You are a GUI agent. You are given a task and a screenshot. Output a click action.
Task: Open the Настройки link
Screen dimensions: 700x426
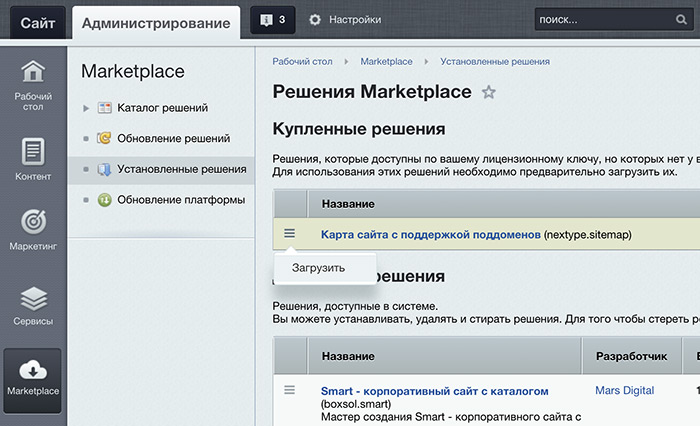pyautogui.click(x=355, y=20)
